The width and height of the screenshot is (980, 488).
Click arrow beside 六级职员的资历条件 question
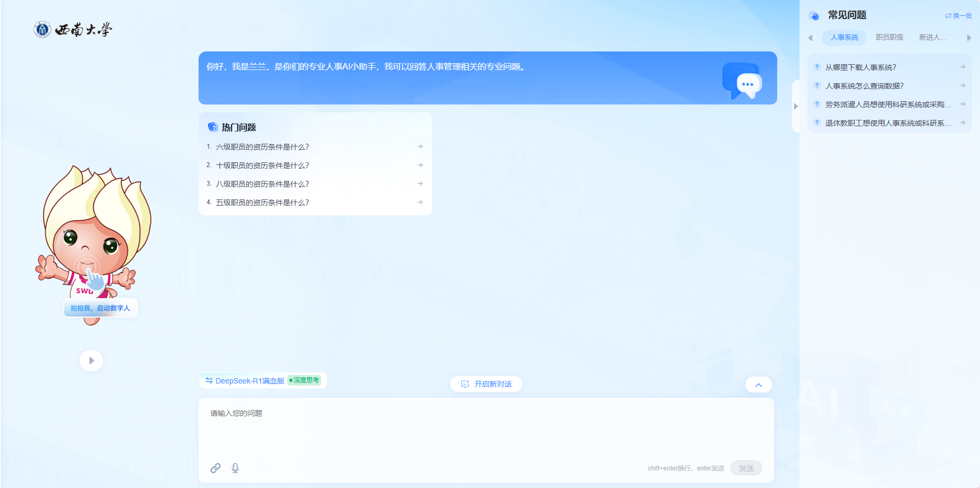(420, 147)
